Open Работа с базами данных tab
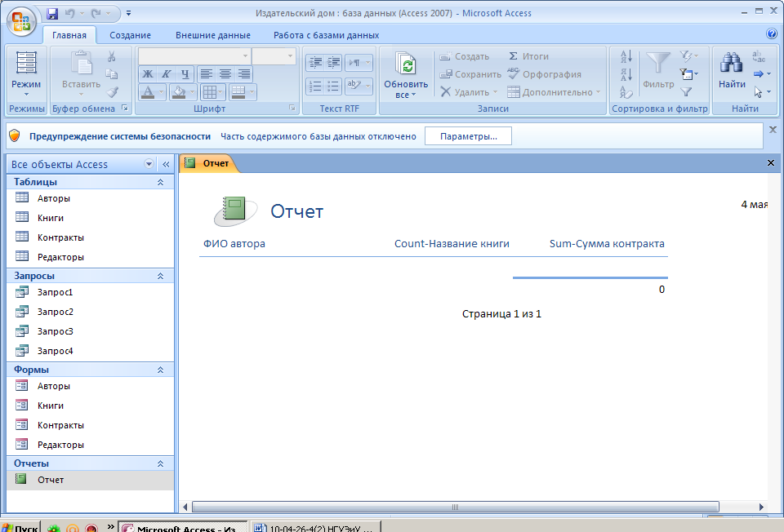Screen dimensions: 784x532 click(x=326, y=35)
